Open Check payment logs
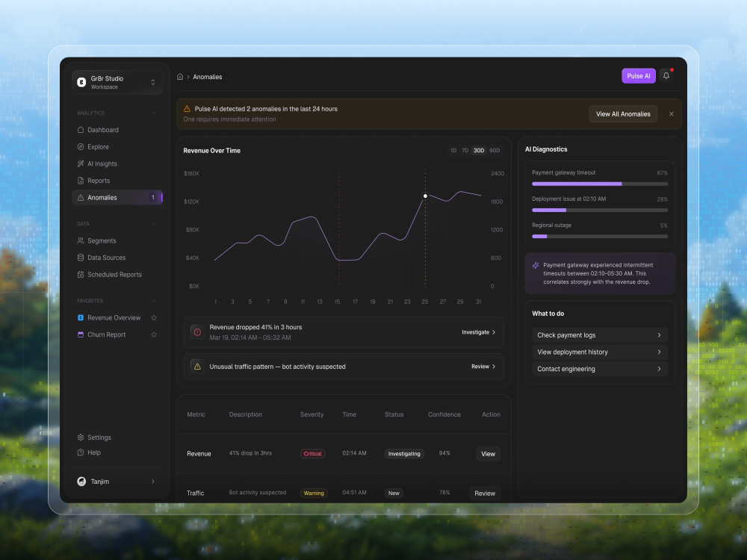 pos(600,335)
